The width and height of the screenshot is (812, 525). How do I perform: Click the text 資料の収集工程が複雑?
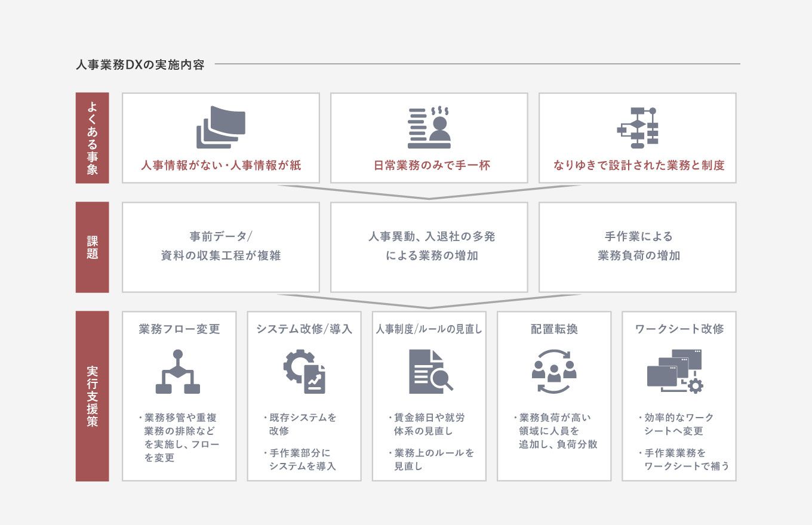[x=221, y=256]
